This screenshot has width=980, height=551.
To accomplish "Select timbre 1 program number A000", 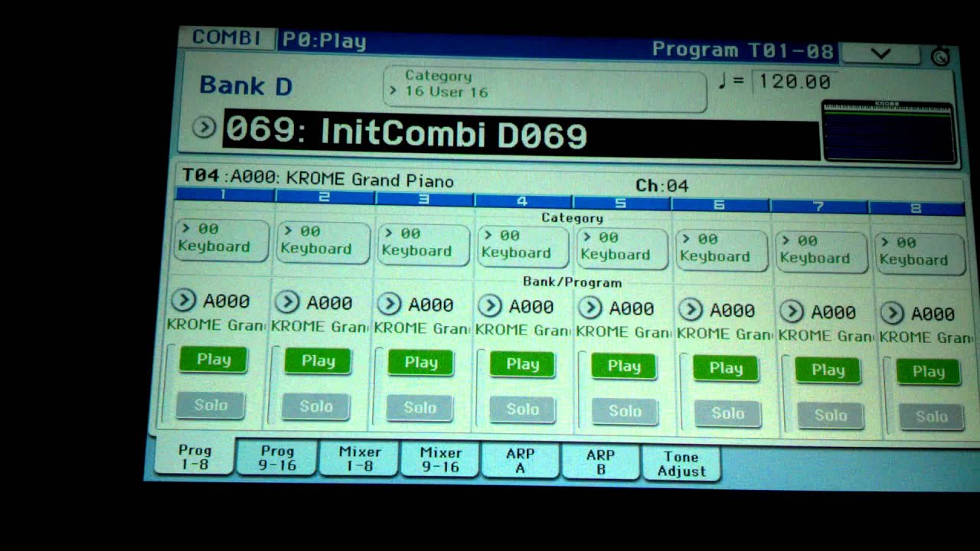I will pyautogui.click(x=227, y=301).
